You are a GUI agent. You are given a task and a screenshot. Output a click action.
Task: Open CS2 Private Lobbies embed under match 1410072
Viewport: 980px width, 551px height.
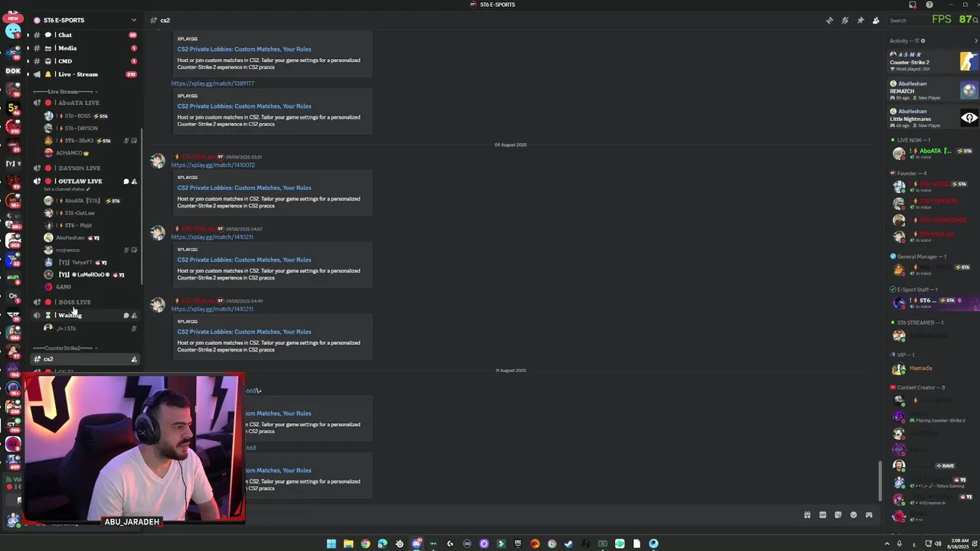[x=244, y=188]
